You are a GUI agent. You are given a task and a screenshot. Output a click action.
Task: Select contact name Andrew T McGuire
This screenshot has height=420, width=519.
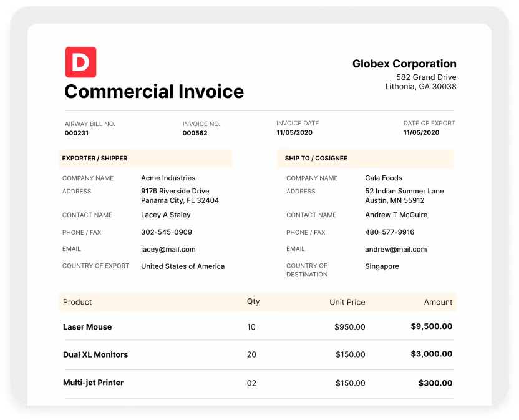396,215
